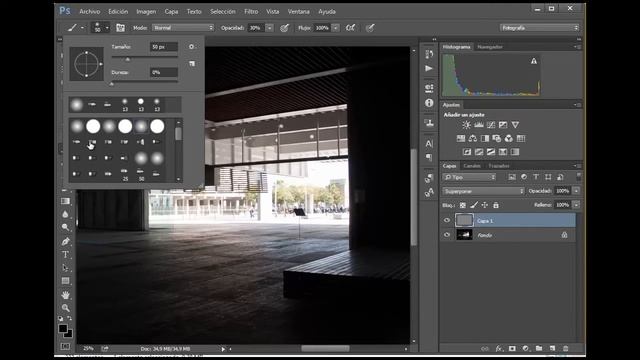Open brush picker settings gear
640x360 pixels.
191,47
